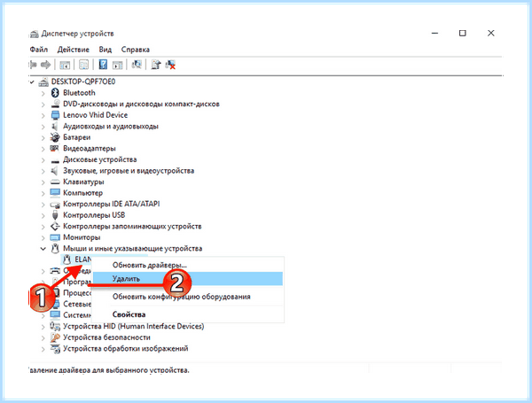Click the Help question-mark toolbar icon
Viewport: 532px width, 403px height.
103,64
